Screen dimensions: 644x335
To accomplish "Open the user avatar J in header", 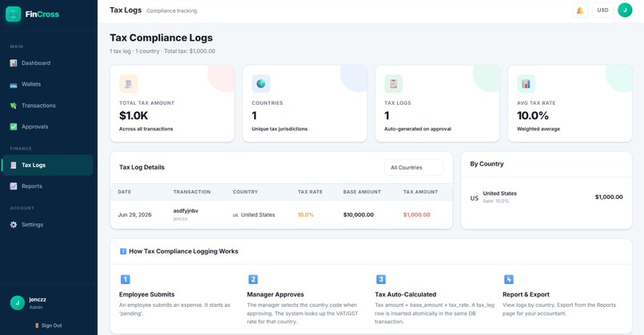I will pos(625,10).
